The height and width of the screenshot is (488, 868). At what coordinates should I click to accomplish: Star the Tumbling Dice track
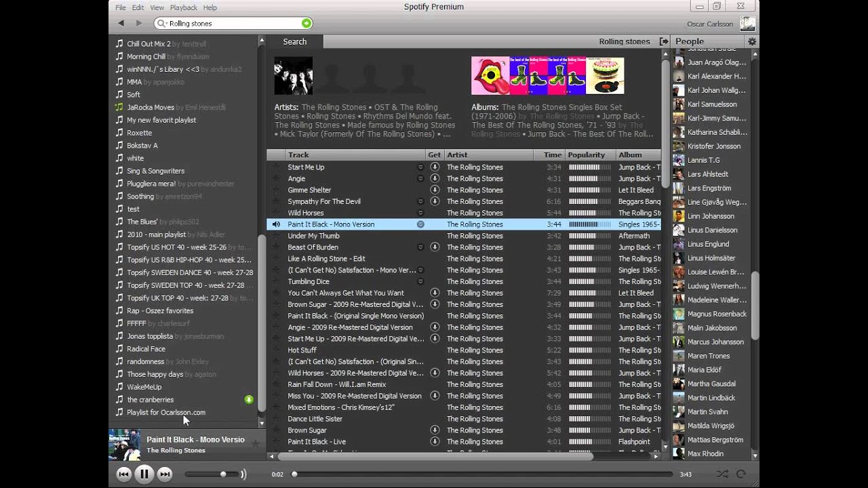(276, 281)
